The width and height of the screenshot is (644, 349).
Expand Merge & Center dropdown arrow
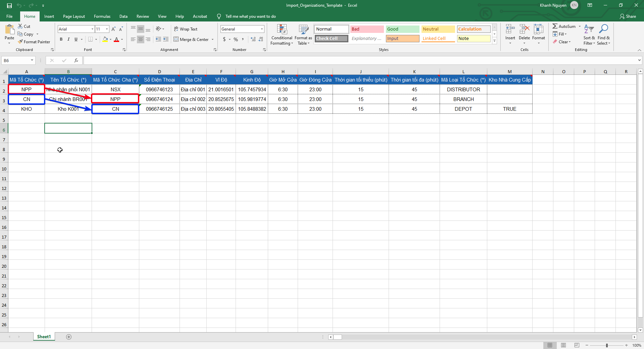point(212,39)
